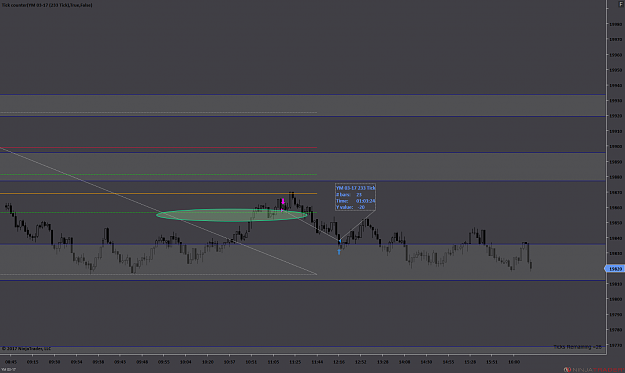Select the red horizontal line
This screenshot has width=625, height=373.
click(158, 148)
